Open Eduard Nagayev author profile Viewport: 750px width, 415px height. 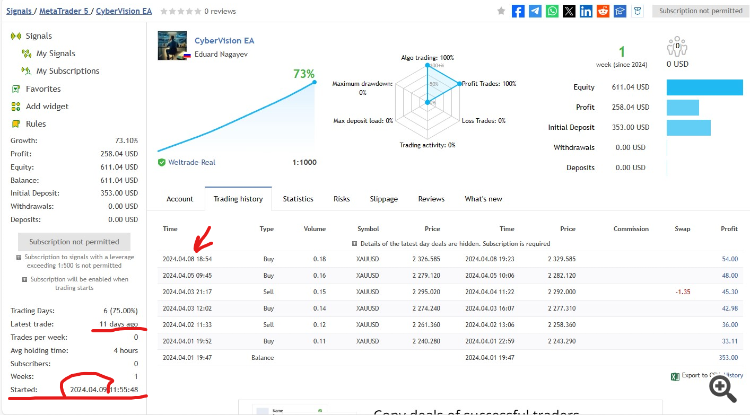click(221, 55)
